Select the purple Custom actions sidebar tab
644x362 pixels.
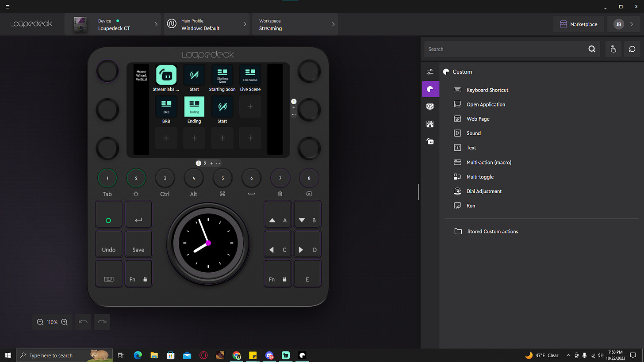(430, 89)
